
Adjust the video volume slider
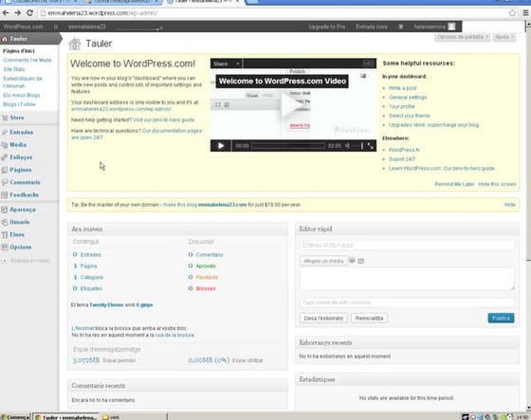357,146
